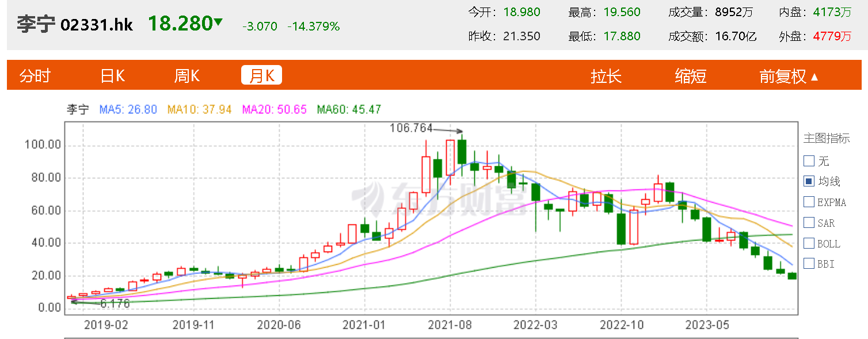The height and width of the screenshot is (339, 868).
Task: Enable the BOLL indicator checkbox
Action: click(809, 243)
